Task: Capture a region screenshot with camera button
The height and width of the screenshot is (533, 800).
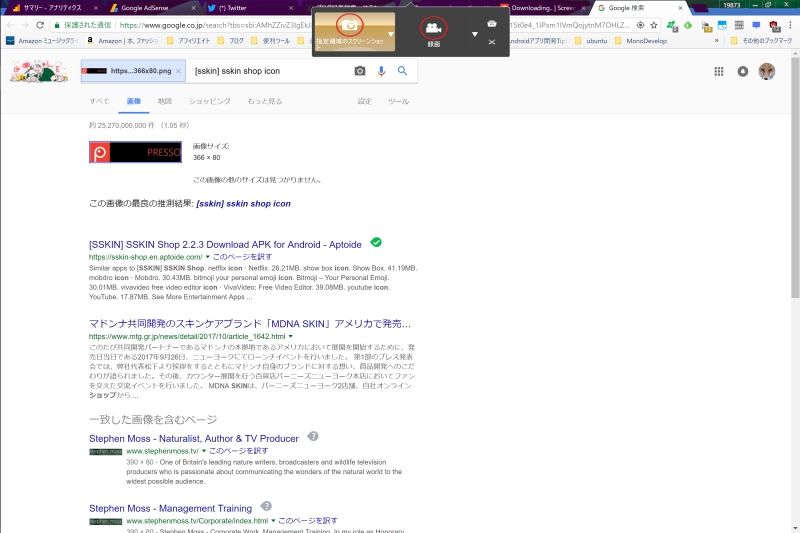Action: click(x=349, y=25)
